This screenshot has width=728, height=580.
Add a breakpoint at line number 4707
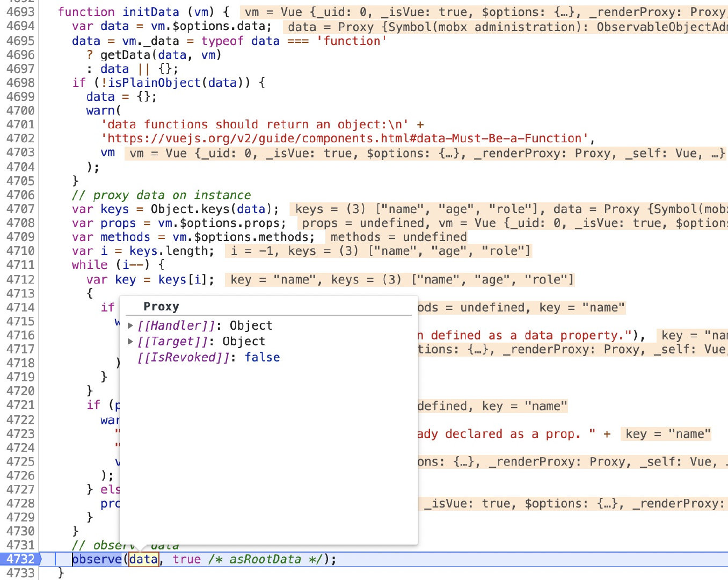point(20,209)
